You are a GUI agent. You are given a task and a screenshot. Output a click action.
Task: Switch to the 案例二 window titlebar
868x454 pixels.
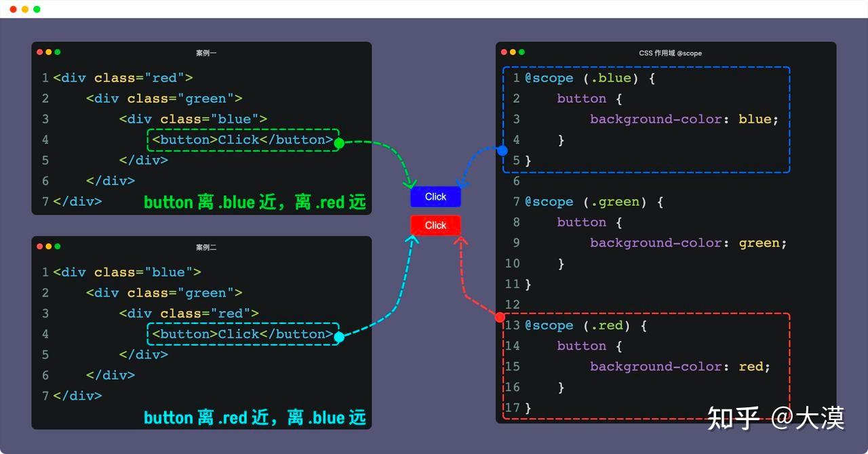pyautogui.click(x=204, y=246)
